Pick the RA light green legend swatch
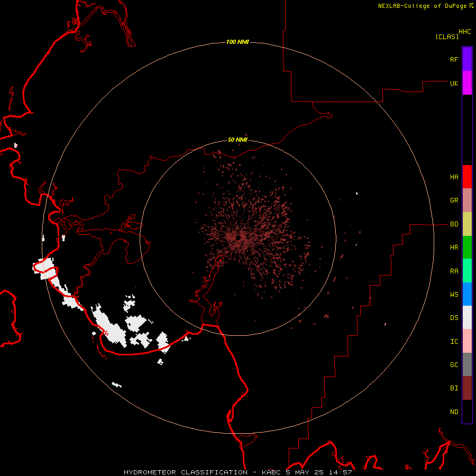 point(467,271)
